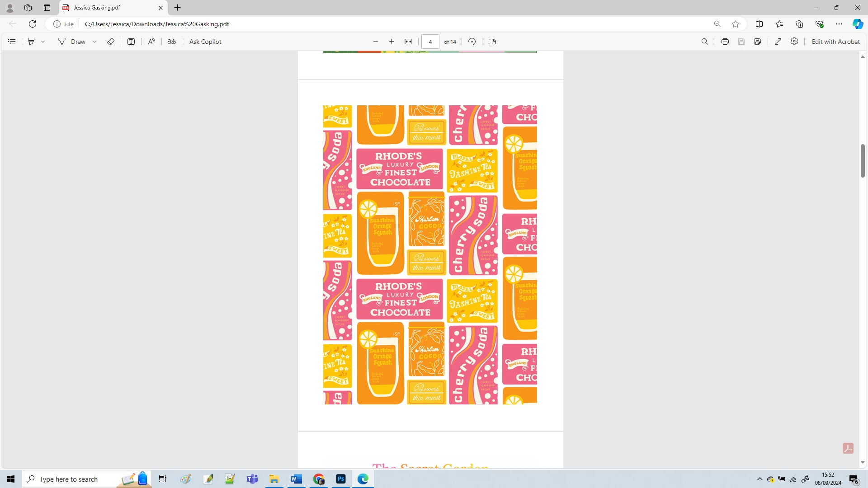Screen dimensions: 868x488
Task: Show hidden system tray icons
Action: pos(759,479)
